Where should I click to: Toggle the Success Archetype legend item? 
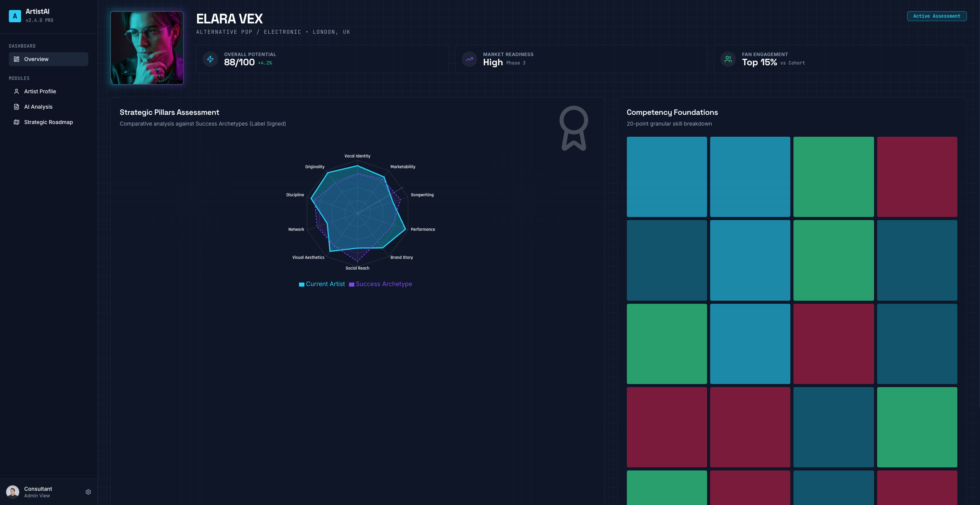380,284
